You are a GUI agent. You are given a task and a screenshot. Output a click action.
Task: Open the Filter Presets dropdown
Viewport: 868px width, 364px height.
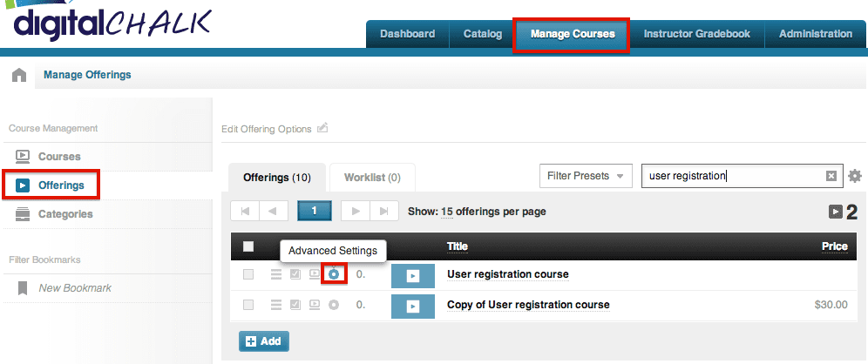coord(586,176)
